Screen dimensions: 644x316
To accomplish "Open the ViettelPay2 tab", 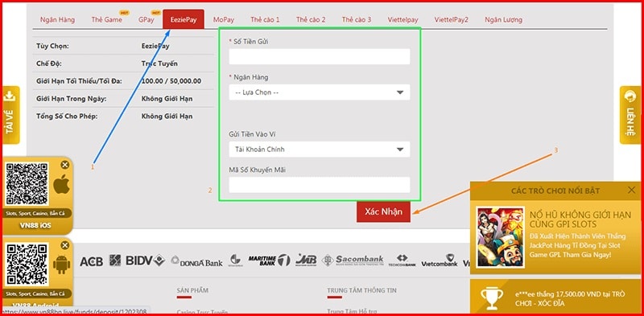I will 452,19.
